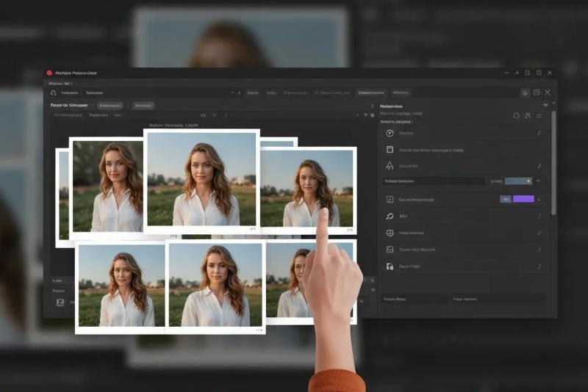Open the dropdown arrow beside the purple swatch

(539, 199)
